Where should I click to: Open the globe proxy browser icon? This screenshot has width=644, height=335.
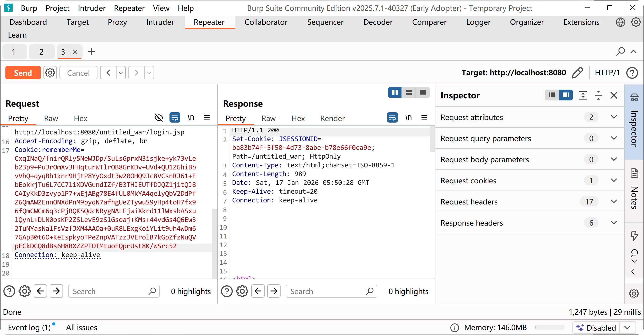[620, 22]
